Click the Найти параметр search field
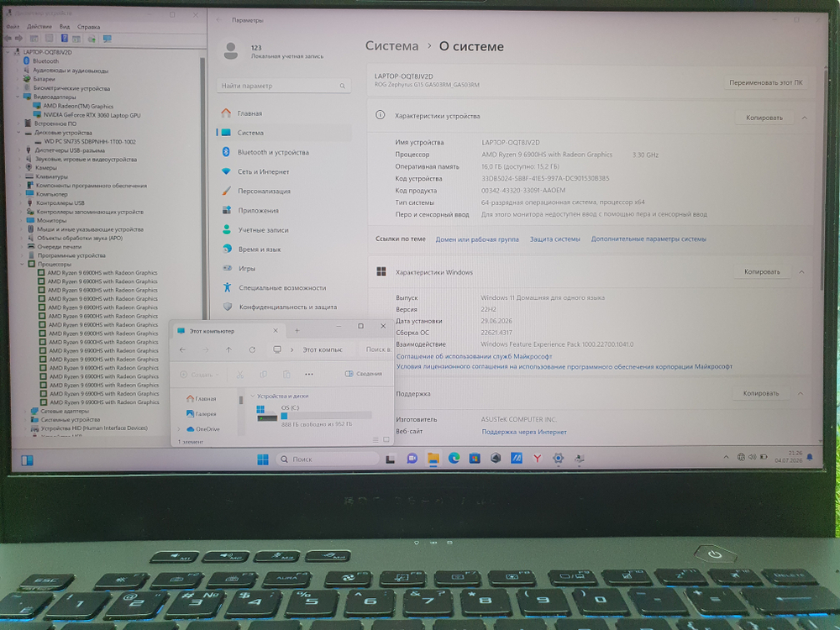840x630 pixels. click(284, 86)
